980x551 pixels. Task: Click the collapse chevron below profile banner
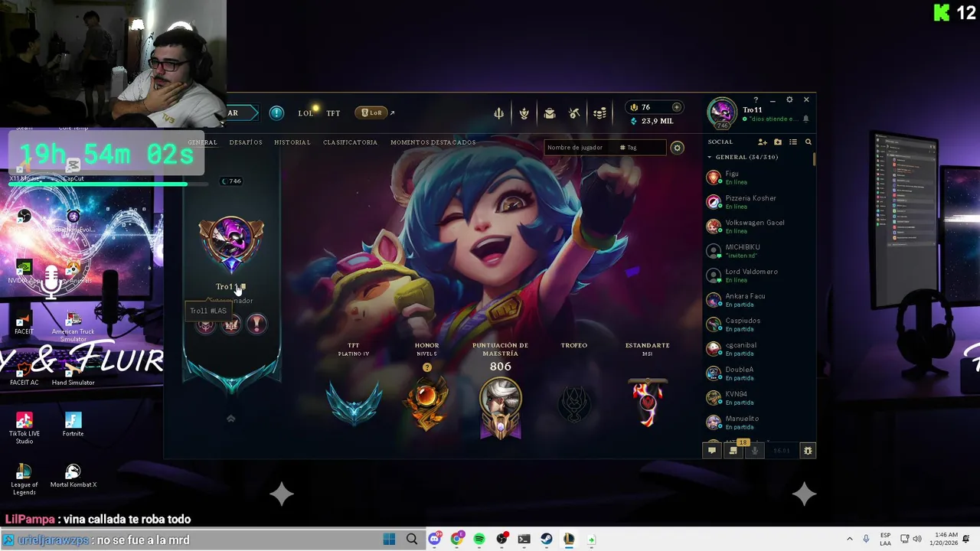point(230,419)
